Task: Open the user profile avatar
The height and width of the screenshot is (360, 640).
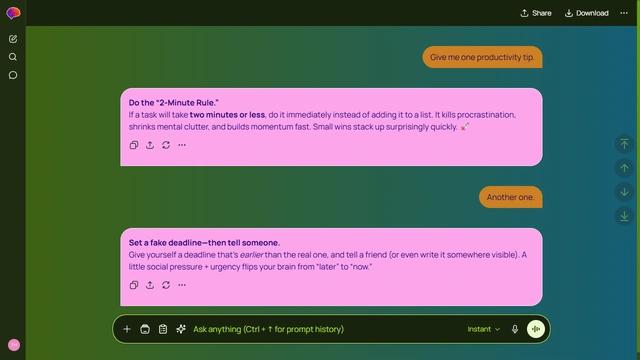Action: click(x=14, y=345)
